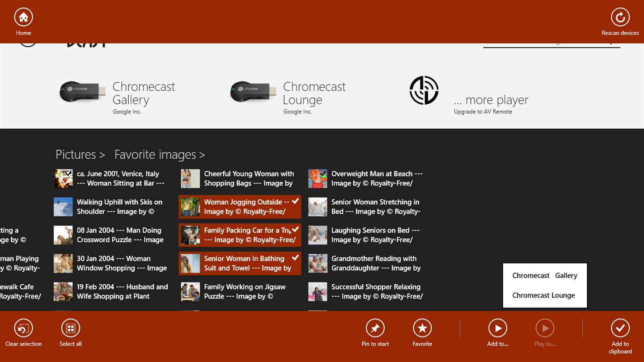The image size is (644, 362).
Task: Select the Chromecast Gallery device
Action: coord(117,97)
